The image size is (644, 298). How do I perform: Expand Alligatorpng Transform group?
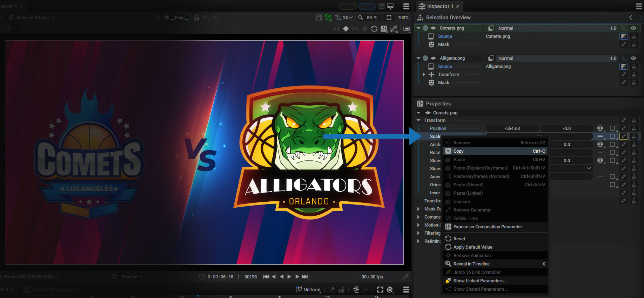point(424,75)
